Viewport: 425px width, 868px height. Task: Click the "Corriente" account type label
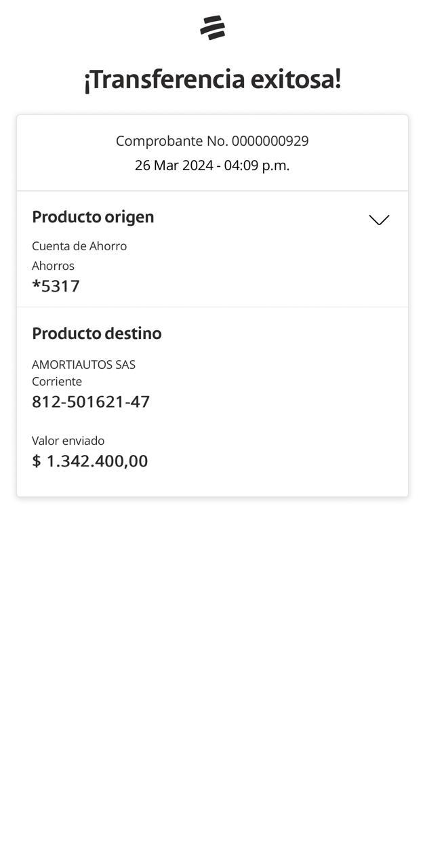point(57,382)
